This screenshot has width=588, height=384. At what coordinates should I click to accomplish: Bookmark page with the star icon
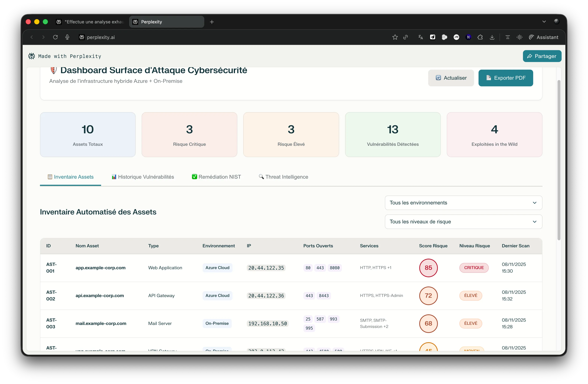pos(395,37)
